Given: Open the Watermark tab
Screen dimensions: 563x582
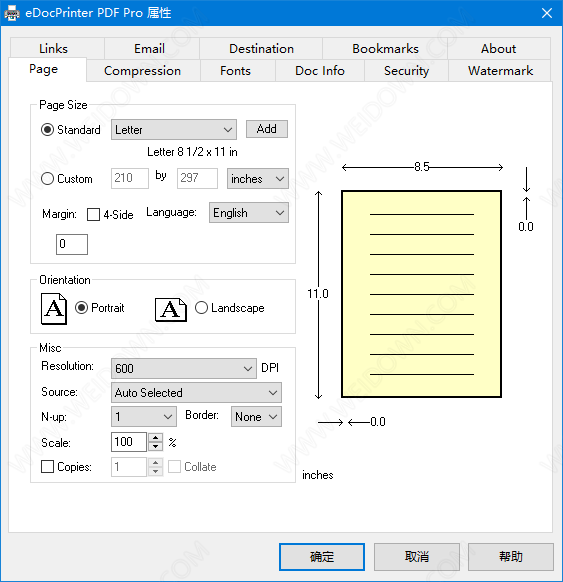Looking at the screenshot, I should pyautogui.click(x=500, y=71).
